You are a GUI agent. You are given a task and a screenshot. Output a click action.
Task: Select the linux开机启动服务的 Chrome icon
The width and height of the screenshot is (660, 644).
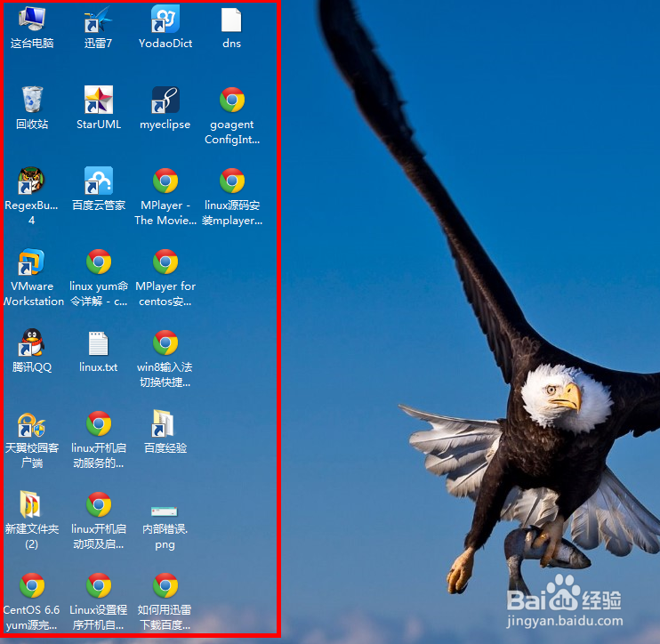click(x=99, y=423)
